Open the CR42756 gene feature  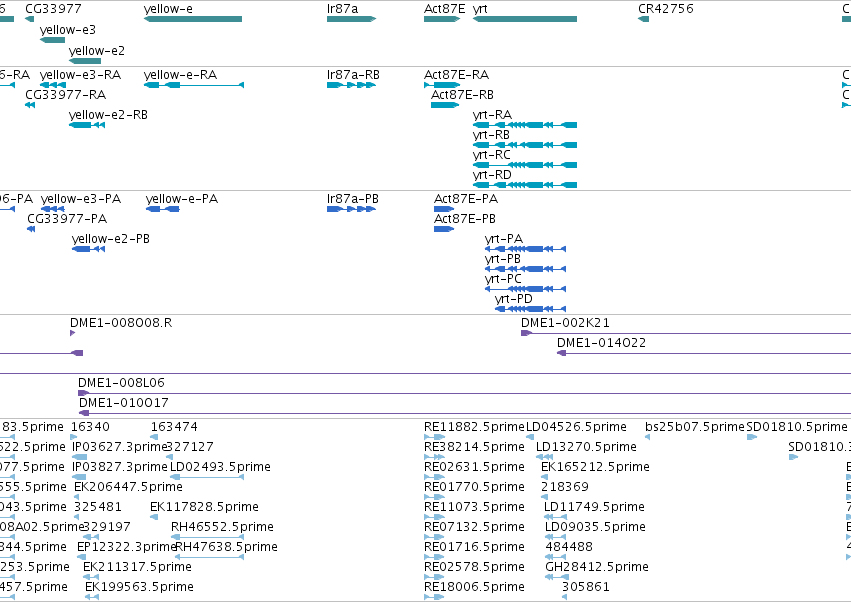[644, 19]
